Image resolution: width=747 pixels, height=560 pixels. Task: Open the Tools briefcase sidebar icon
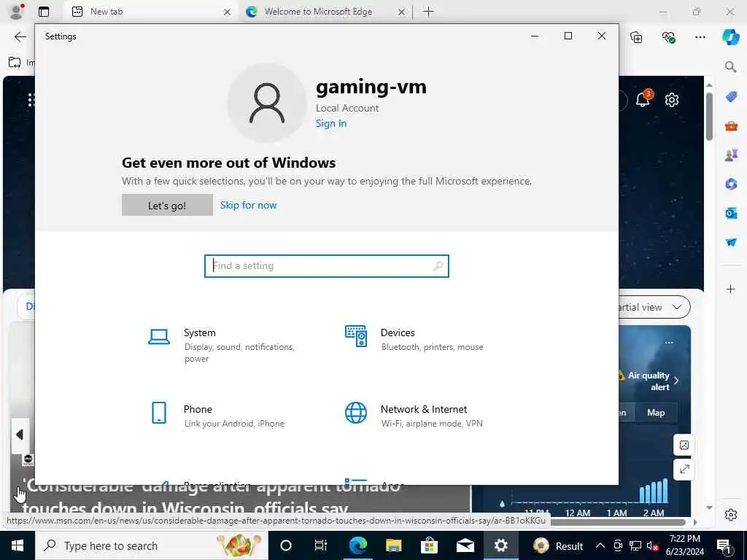pyautogui.click(x=731, y=126)
